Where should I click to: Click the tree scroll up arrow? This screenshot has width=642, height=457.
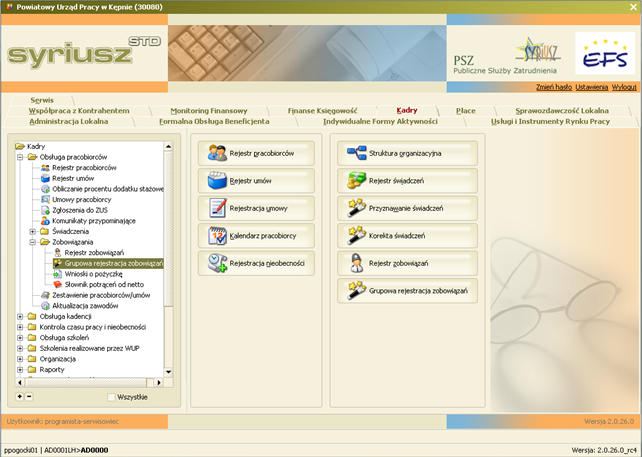(x=168, y=146)
